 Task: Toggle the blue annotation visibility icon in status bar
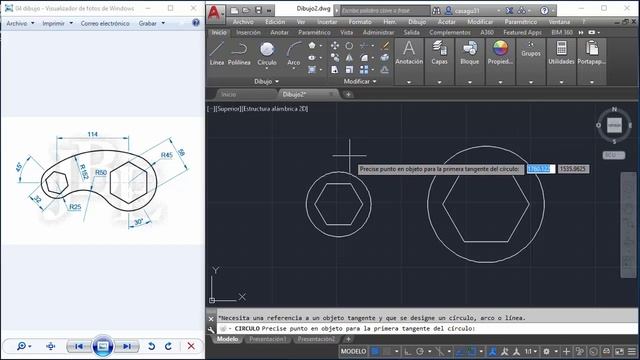tap(493, 351)
